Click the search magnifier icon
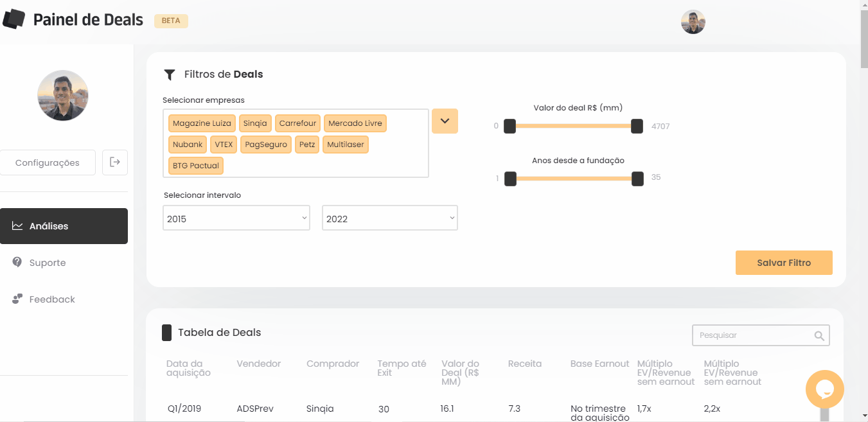This screenshot has width=868, height=422. click(x=819, y=336)
